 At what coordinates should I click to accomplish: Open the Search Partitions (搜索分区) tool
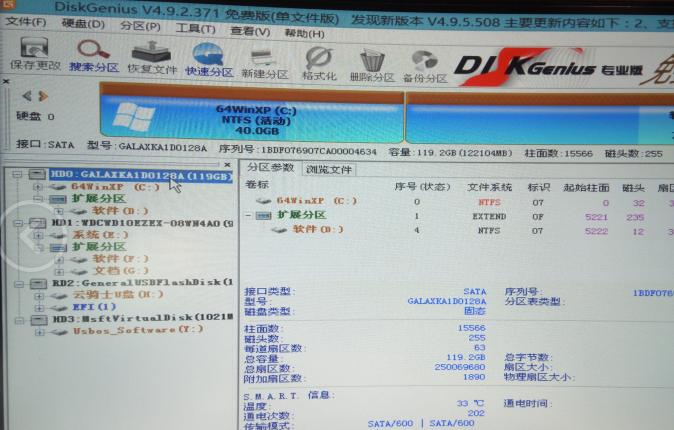[x=94, y=56]
